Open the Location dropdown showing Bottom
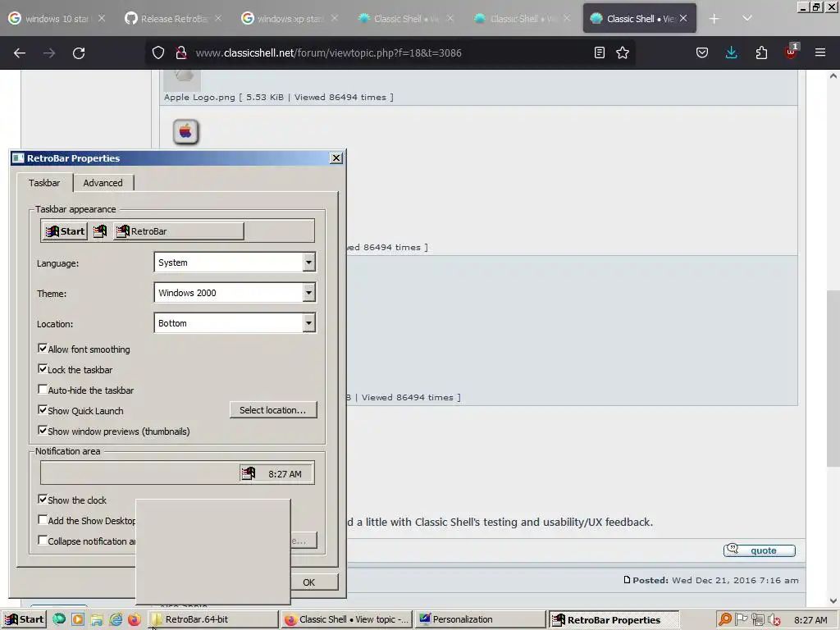The width and height of the screenshot is (840, 630). click(235, 323)
